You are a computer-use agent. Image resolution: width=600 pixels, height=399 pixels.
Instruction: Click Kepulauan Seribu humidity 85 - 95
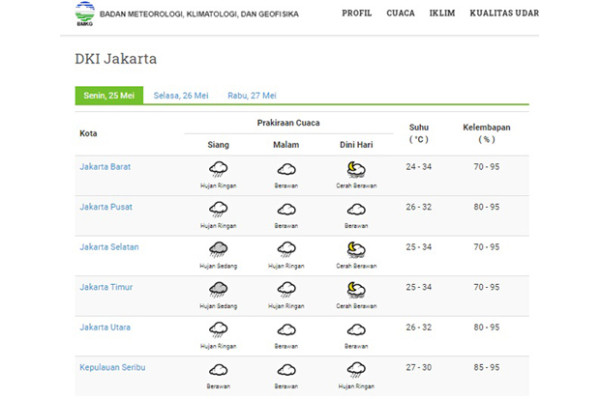click(486, 368)
